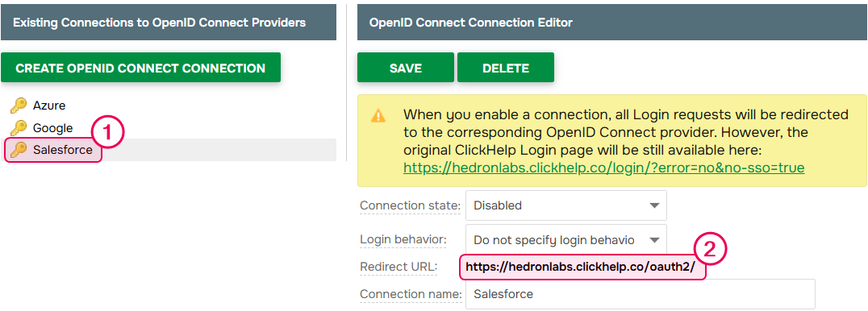Click the Salesforce connection key icon

[19, 149]
